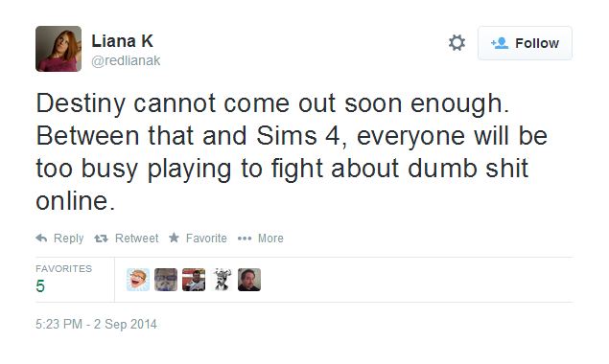Open the @redlianak handle link
609x364 pixels.
coord(126,61)
